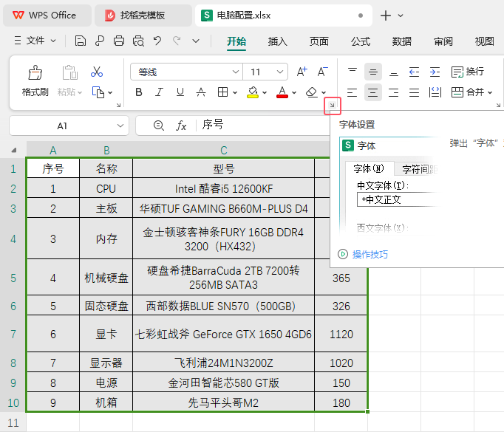Align text to the top of the cell

point(353,72)
